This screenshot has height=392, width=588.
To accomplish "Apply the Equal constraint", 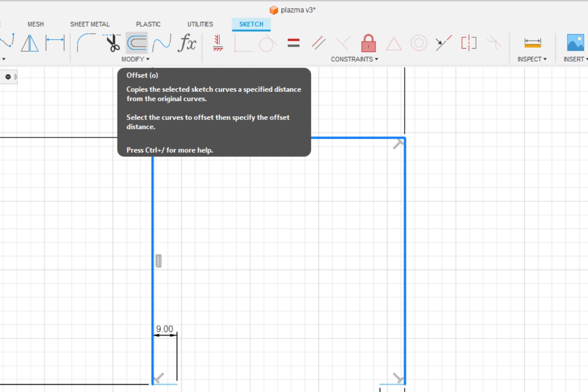I will point(293,43).
